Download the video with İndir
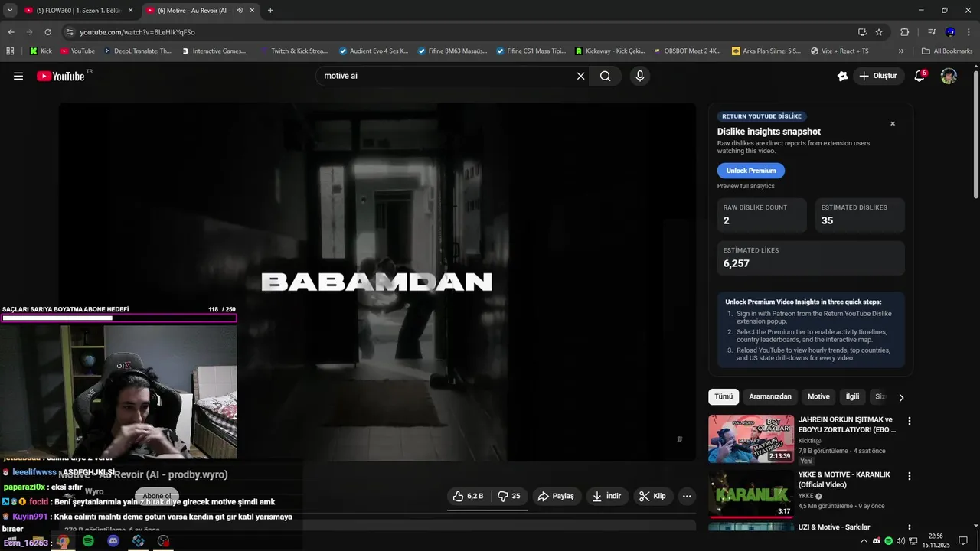Screen dimensions: 980x551 tap(607, 496)
